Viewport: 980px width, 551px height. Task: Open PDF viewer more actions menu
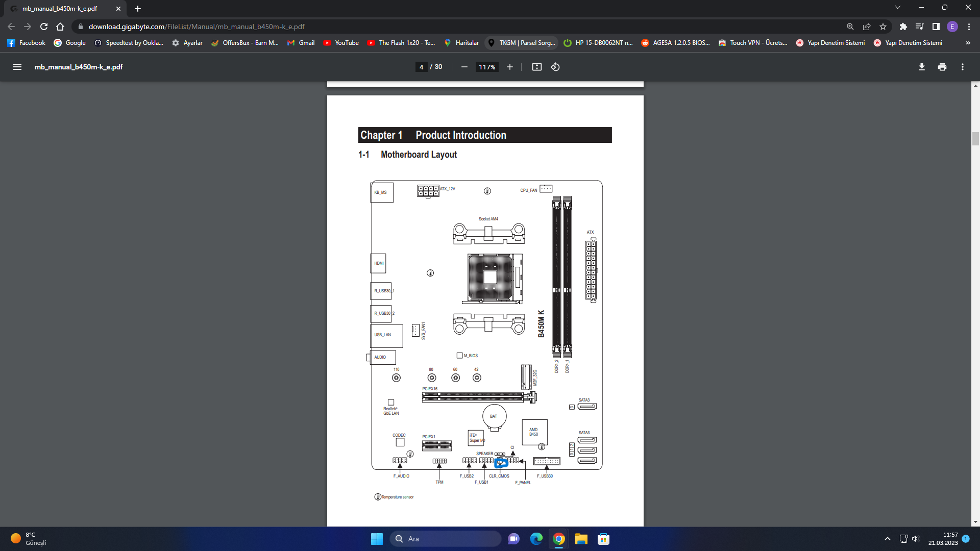click(963, 67)
